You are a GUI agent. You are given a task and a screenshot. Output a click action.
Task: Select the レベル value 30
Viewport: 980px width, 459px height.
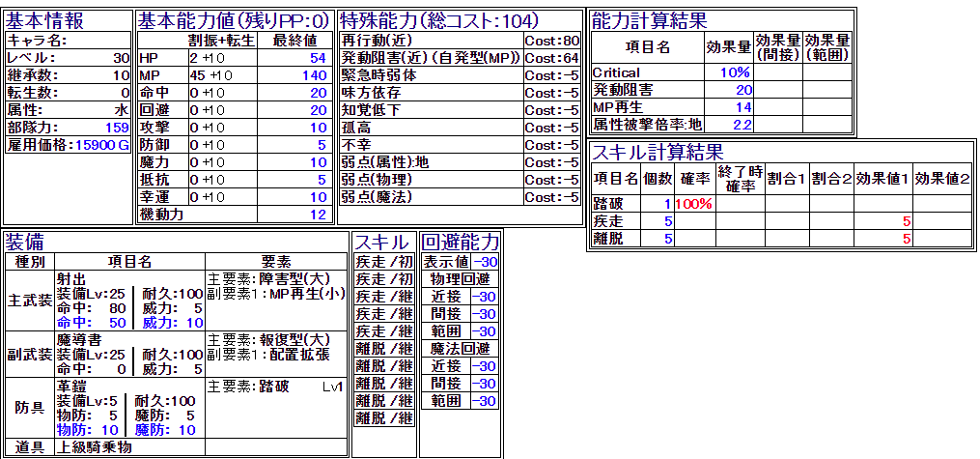pyautogui.click(x=122, y=58)
